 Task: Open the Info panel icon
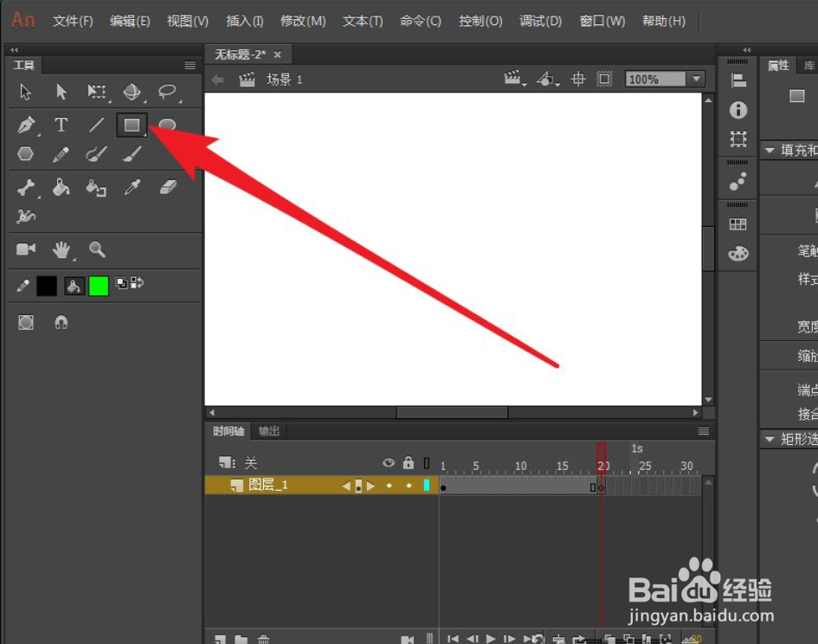(x=738, y=110)
